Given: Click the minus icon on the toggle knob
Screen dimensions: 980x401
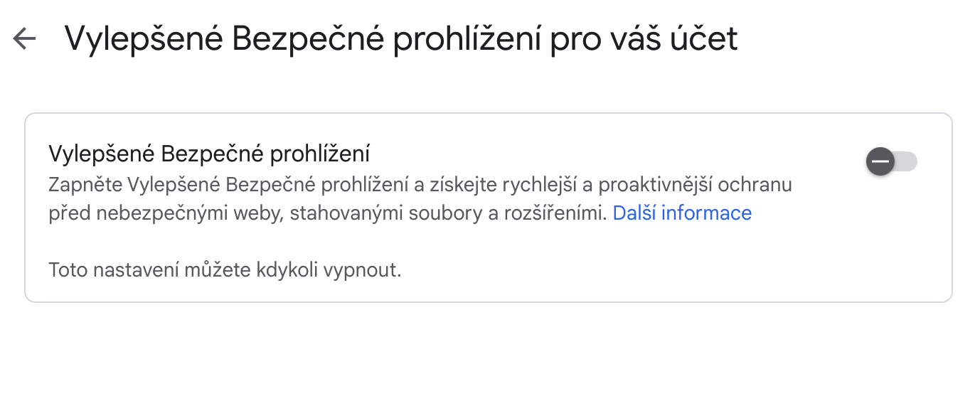Looking at the screenshot, I should pos(880,162).
